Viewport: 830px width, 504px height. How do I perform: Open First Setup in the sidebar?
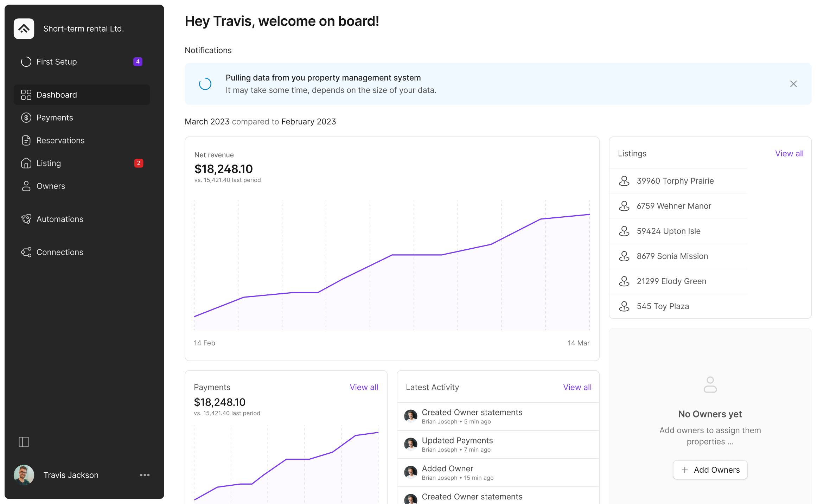tap(57, 62)
